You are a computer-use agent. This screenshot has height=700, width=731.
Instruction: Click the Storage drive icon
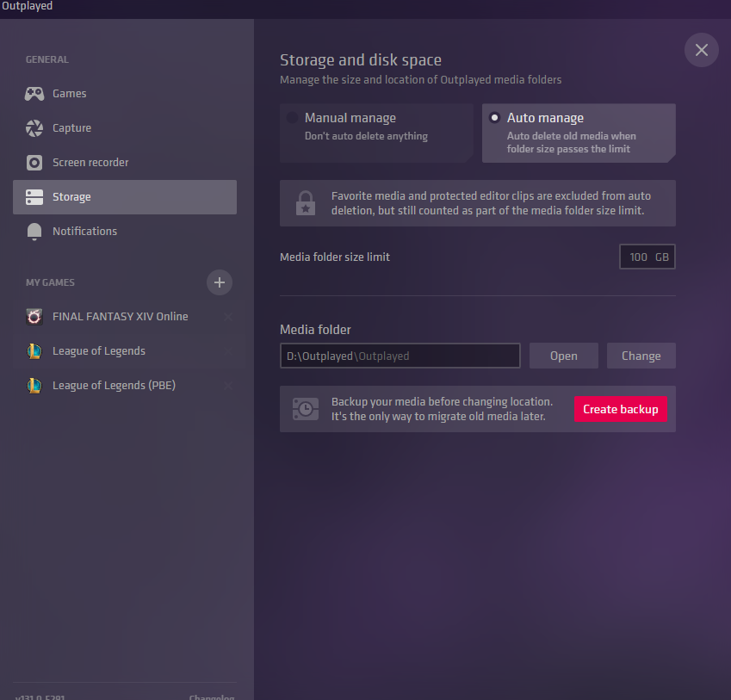point(34,197)
